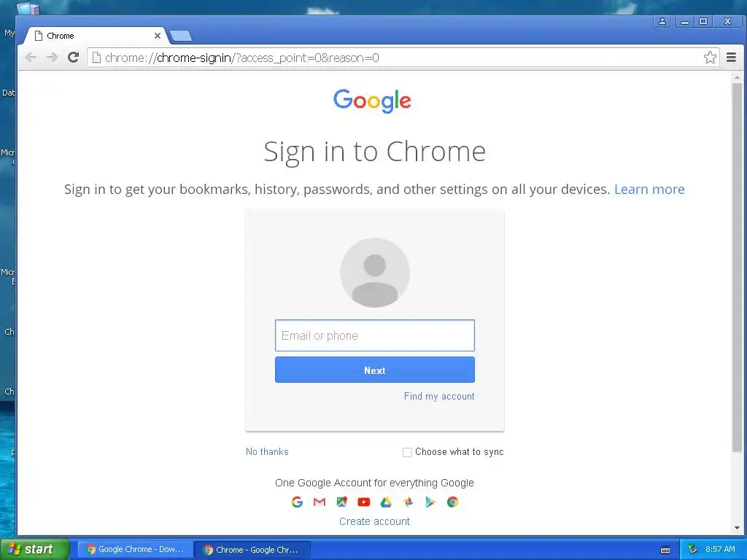Click the Gmail icon
747x560 pixels.
(320, 502)
